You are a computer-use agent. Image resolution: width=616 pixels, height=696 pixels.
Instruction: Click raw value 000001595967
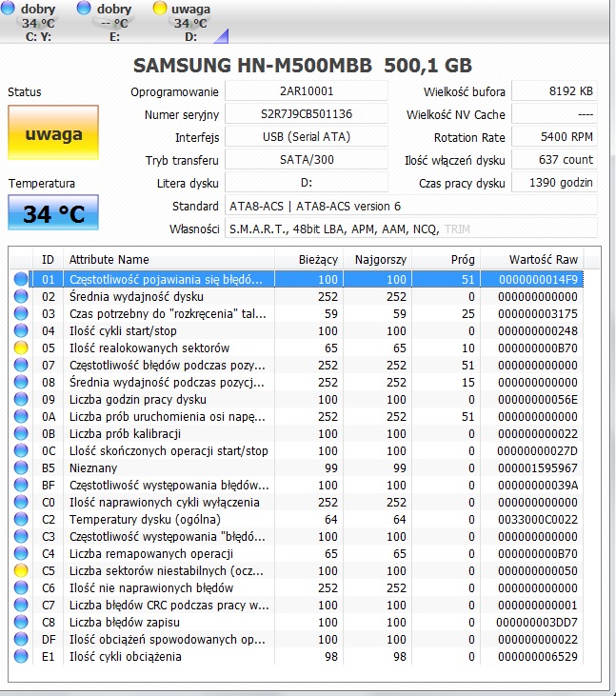pos(537,467)
